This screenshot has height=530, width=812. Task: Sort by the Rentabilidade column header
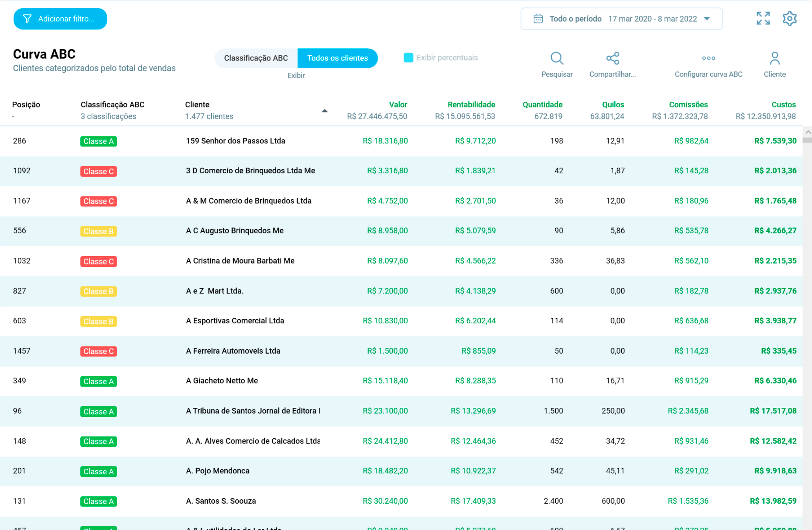[471, 105]
